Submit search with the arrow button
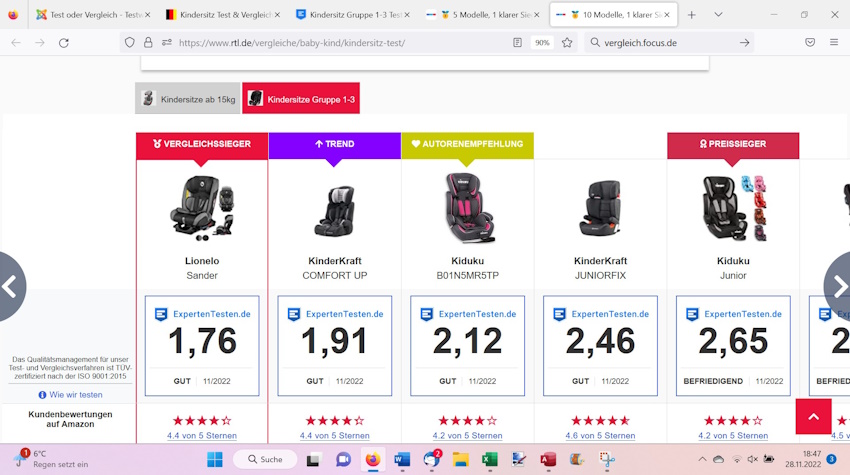 point(744,42)
